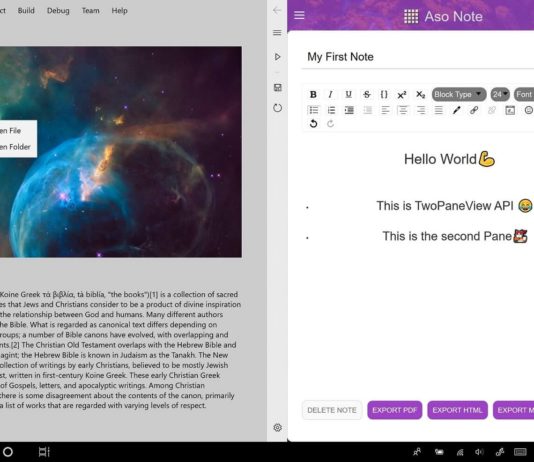534x462 pixels.
Task: Click the partially visible EXPORT M button
Action: (514, 410)
